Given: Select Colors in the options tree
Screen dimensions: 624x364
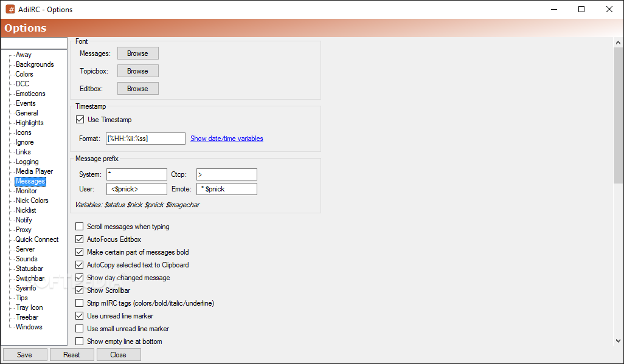Looking at the screenshot, I should pyautogui.click(x=24, y=74).
